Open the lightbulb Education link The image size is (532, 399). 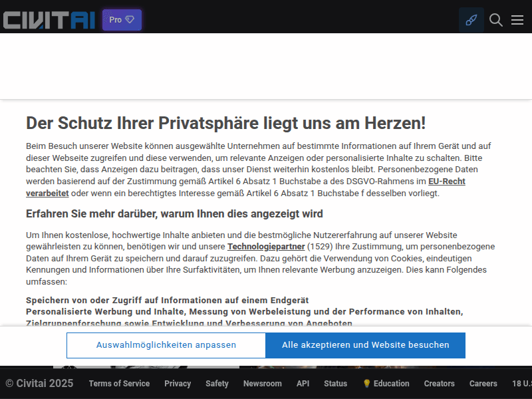click(386, 383)
